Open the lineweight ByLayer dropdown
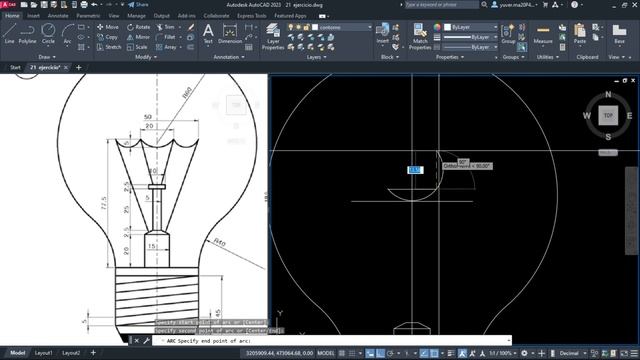Image resolution: width=640 pixels, height=360 pixels. [x=471, y=37]
